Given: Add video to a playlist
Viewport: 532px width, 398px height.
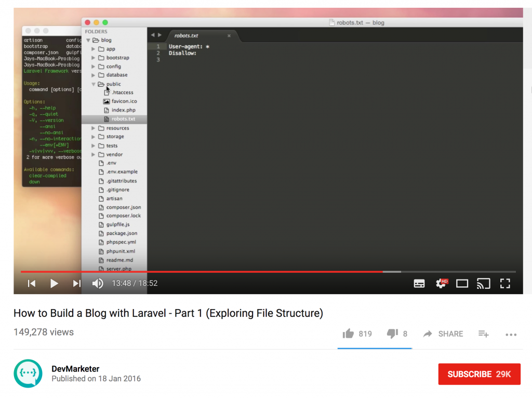Looking at the screenshot, I should pos(483,334).
